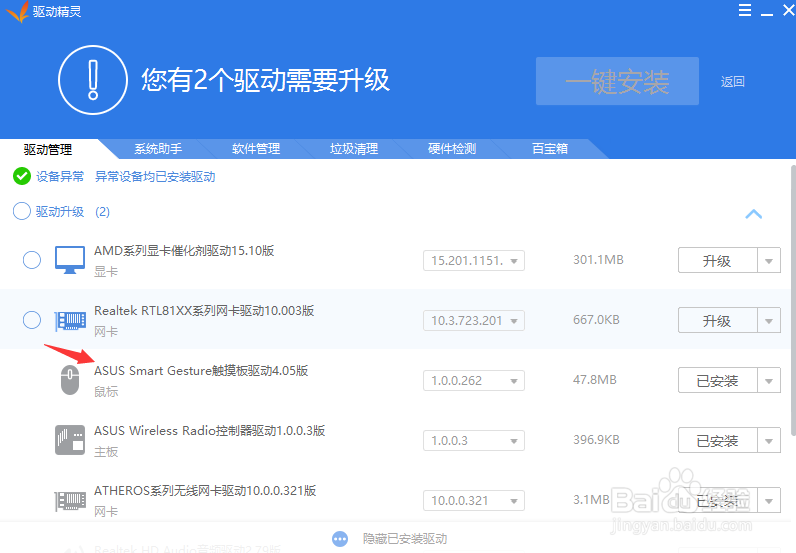Click the 396.9KB size value

click(596, 439)
